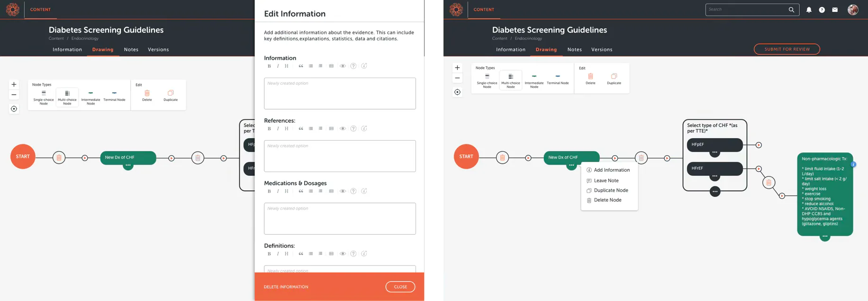Apply italic in the Information editor toolbar

coord(278,66)
